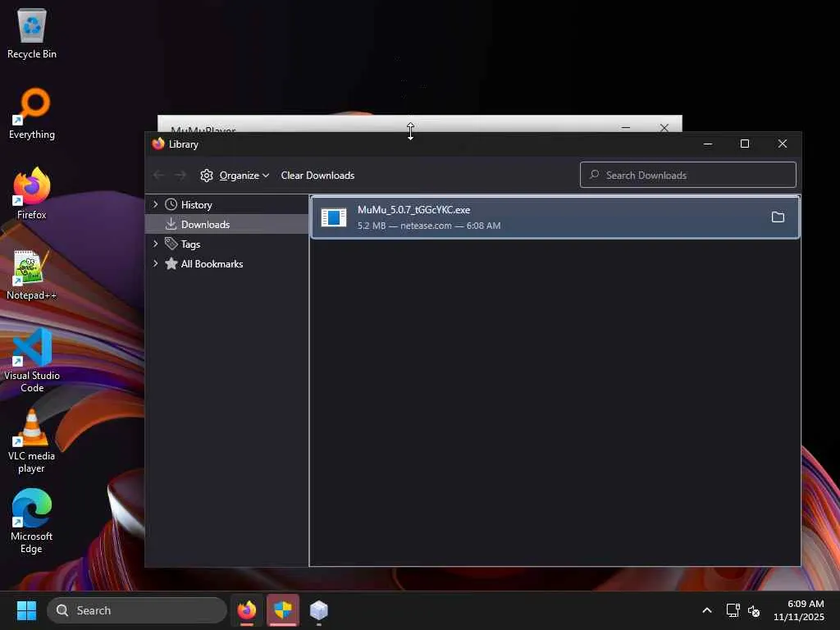
Task: Click the back arrow in Library toolbar
Action: tap(158, 176)
